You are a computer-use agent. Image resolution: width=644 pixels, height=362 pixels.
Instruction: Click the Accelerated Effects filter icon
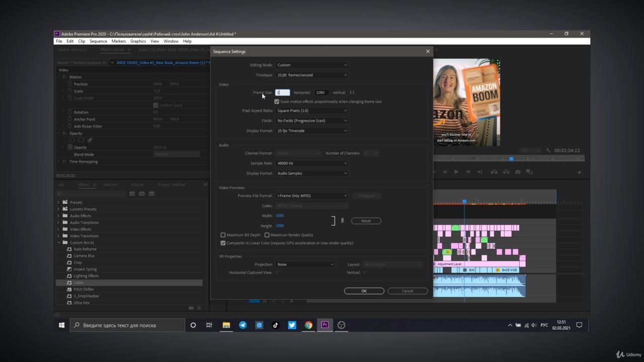point(132,194)
